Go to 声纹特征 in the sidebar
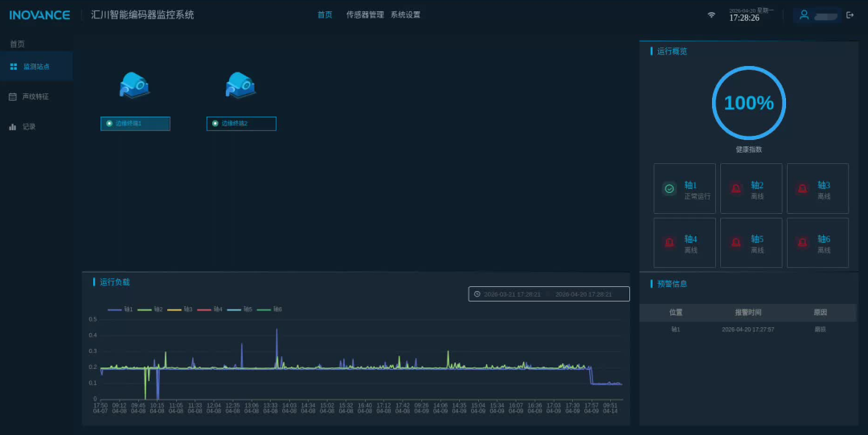 35,96
